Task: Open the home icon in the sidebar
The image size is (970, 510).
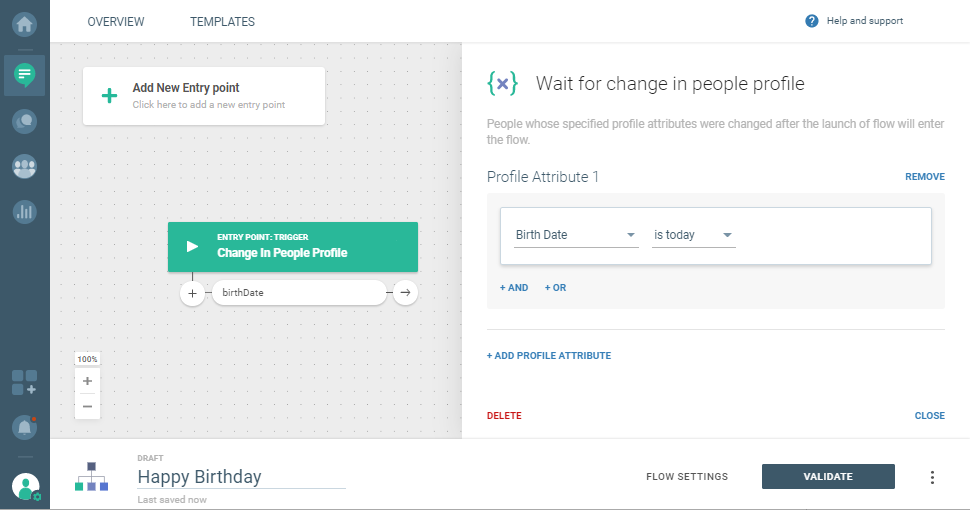Action: tap(24, 20)
